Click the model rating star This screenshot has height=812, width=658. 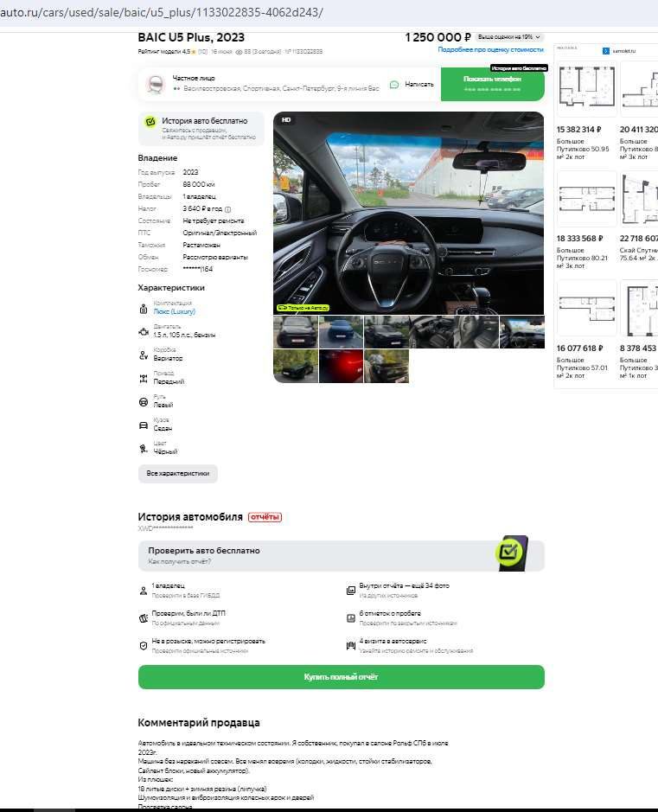click(x=194, y=52)
